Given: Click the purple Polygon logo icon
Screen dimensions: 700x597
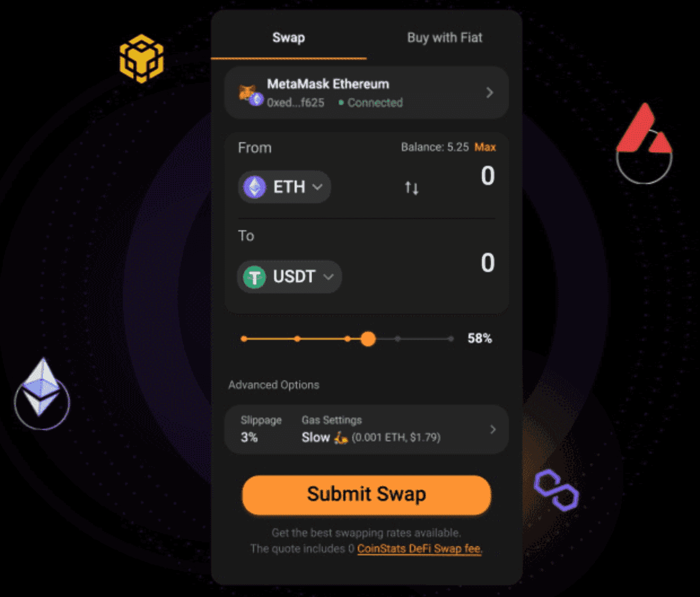Looking at the screenshot, I should point(557,490).
